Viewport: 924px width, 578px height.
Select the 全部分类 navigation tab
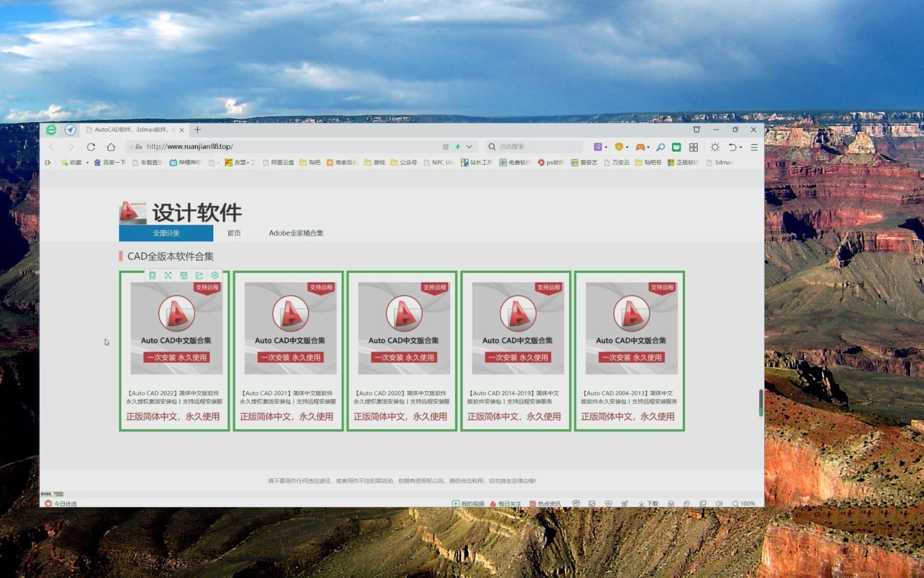166,233
